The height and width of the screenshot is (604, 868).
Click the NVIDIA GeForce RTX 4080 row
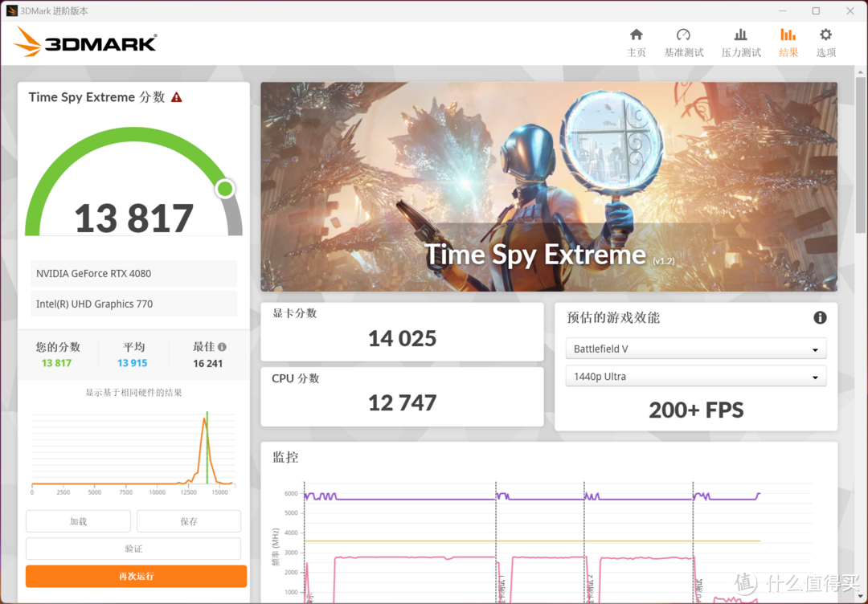133,273
